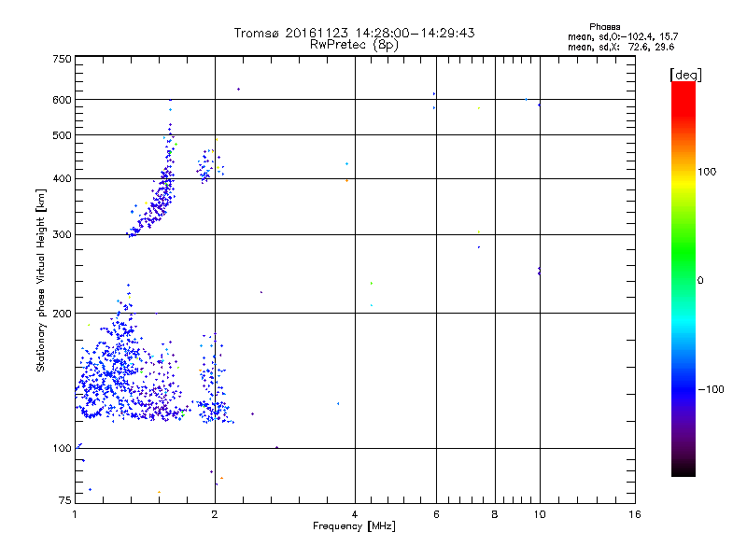Click the colorbar tick label '100'
This screenshot has height=560, width=747.
707,172
